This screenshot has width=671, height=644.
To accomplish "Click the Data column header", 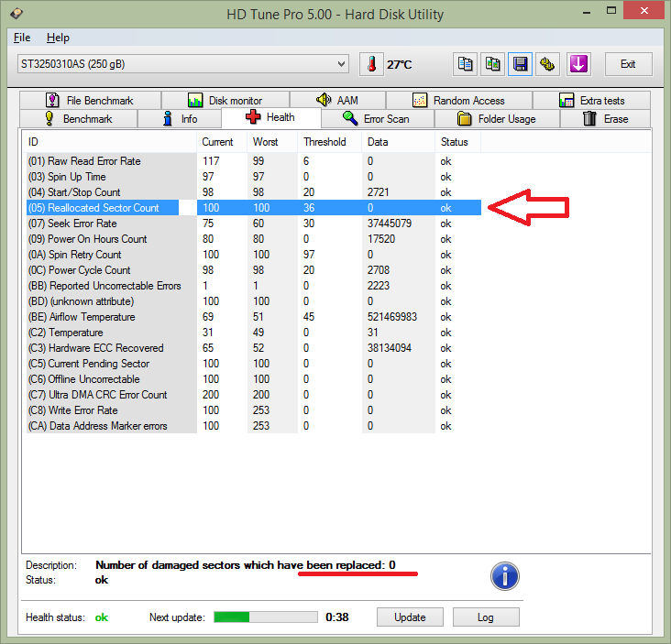I will pyautogui.click(x=399, y=142).
